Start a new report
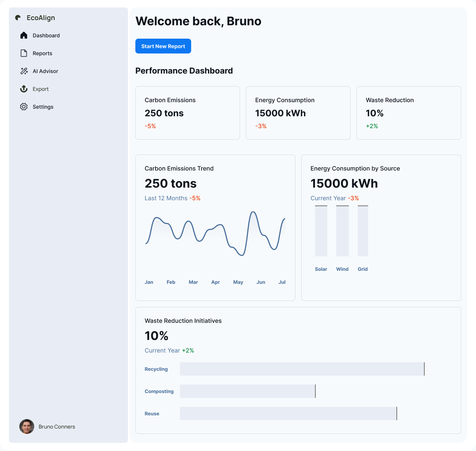 coord(163,46)
